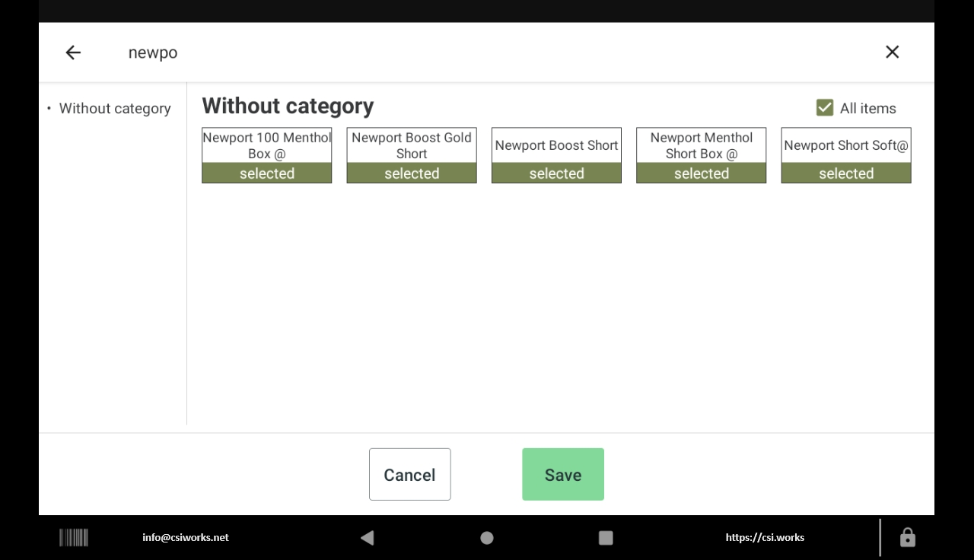Deselect the Newport 100 Menthol Box item
Screen dimensions: 974x560
[x=267, y=155]
